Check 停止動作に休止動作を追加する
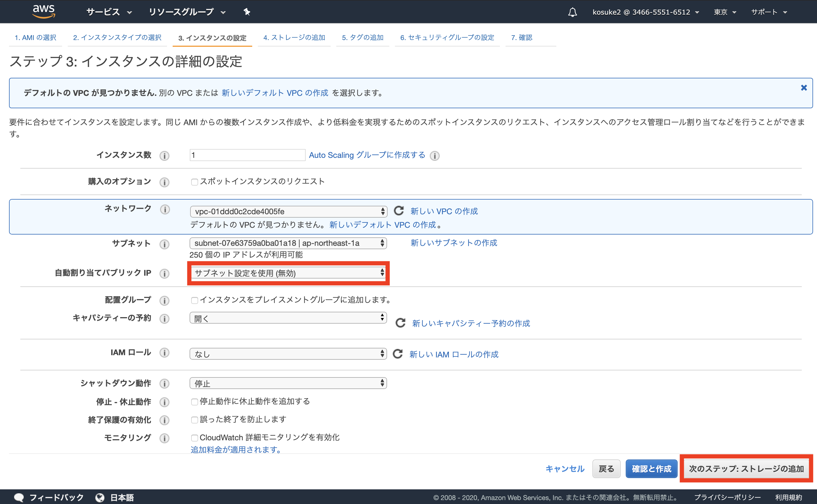 click(x=194, y=402)
